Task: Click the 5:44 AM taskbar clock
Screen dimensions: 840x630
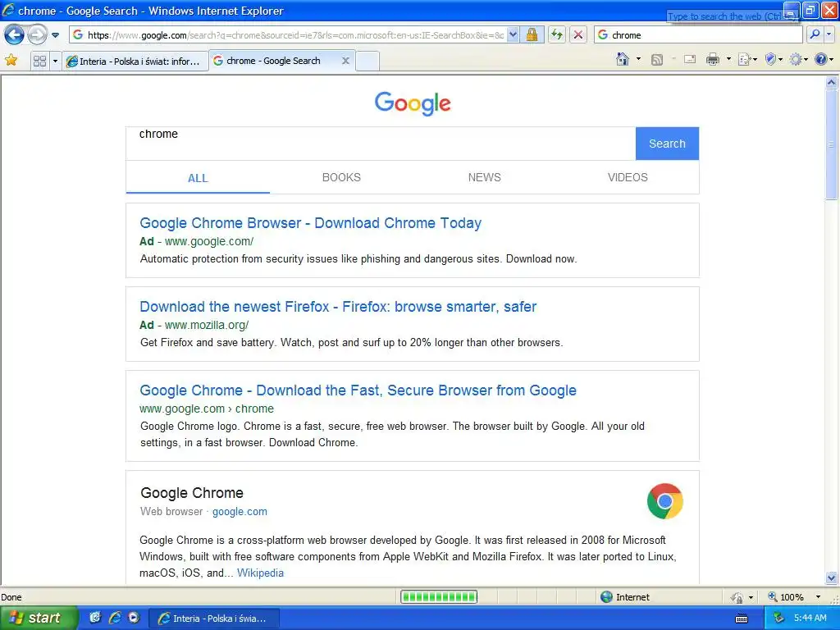Action: (810, 618)
